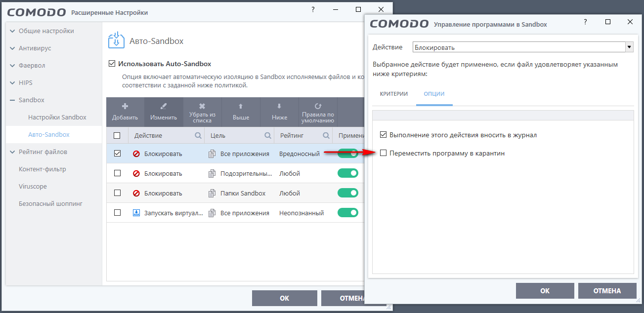The height and width of the screenshot is (313, 644).
Task: Disable the Подозрительны rule toggle switch
Action: (348, 173)
